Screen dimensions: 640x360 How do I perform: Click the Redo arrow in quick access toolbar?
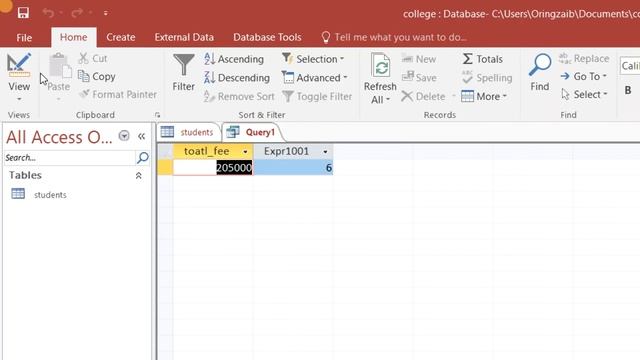click(x=77, y=13)
